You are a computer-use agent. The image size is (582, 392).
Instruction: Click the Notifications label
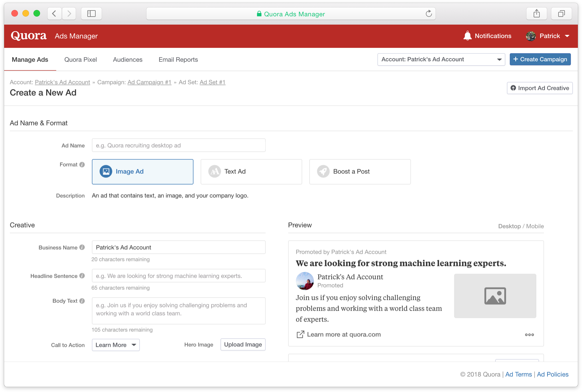click(x=493, y=36)
